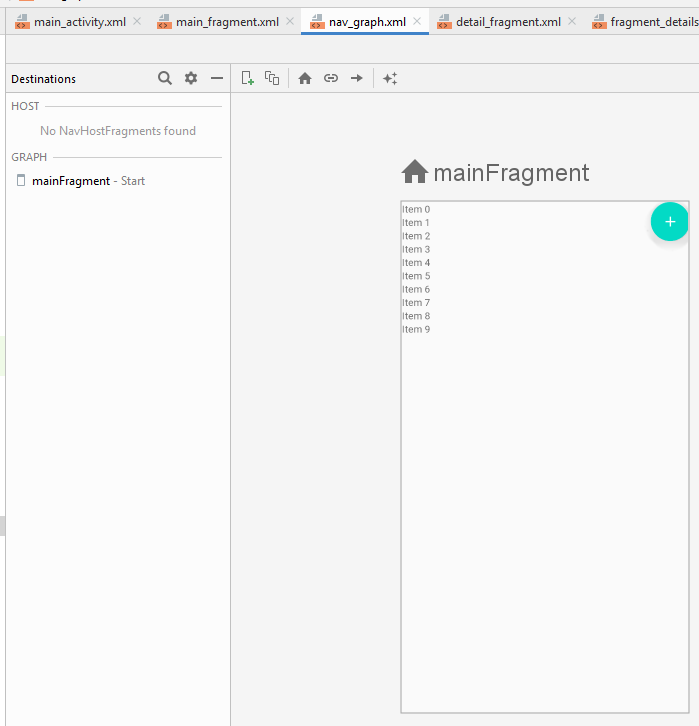Click the Add Action arrow icon
Screen dimensions: 699x726
[x=356, y=78]
